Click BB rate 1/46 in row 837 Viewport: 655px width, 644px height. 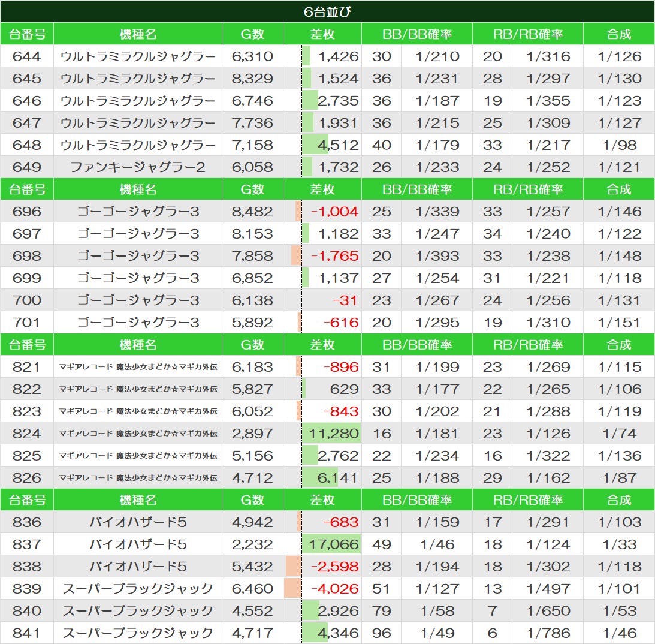(437, 544)
